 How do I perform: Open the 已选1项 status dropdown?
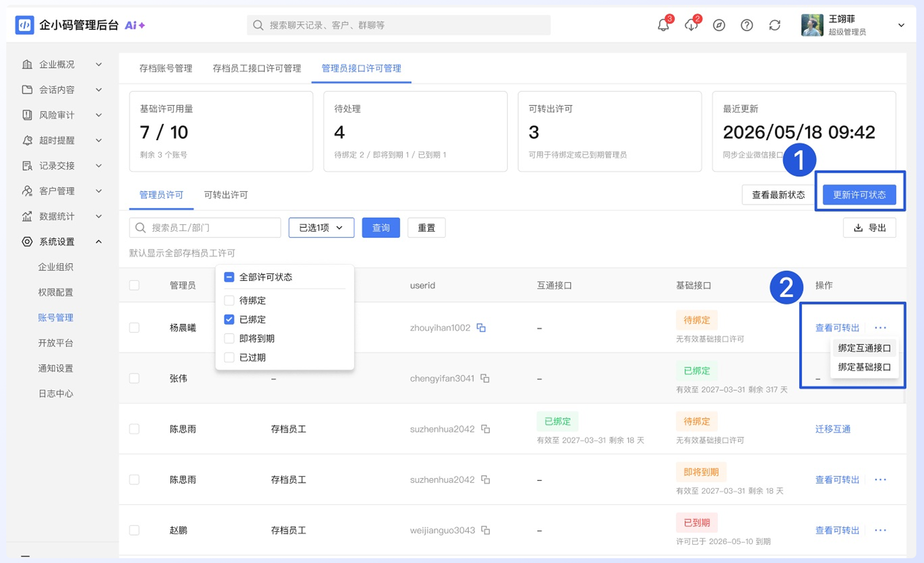[321, 228]
